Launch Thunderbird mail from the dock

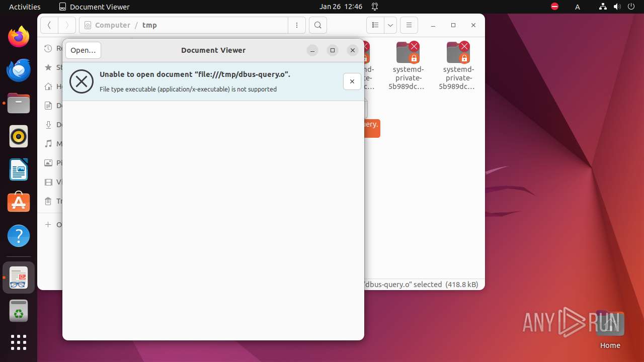click(x=19, y=70)
